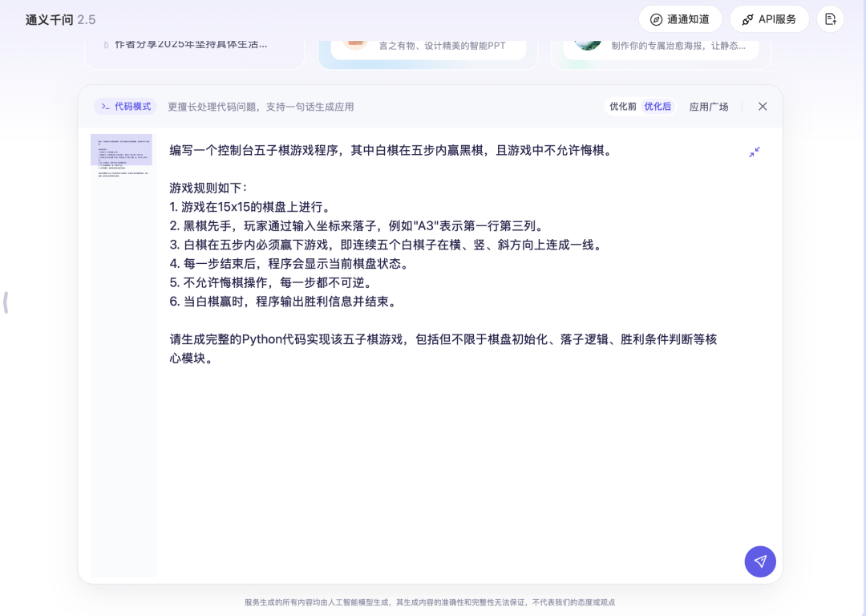Close the 代码模式 panel
Screen dimensions: 866x616
(763, 106)
